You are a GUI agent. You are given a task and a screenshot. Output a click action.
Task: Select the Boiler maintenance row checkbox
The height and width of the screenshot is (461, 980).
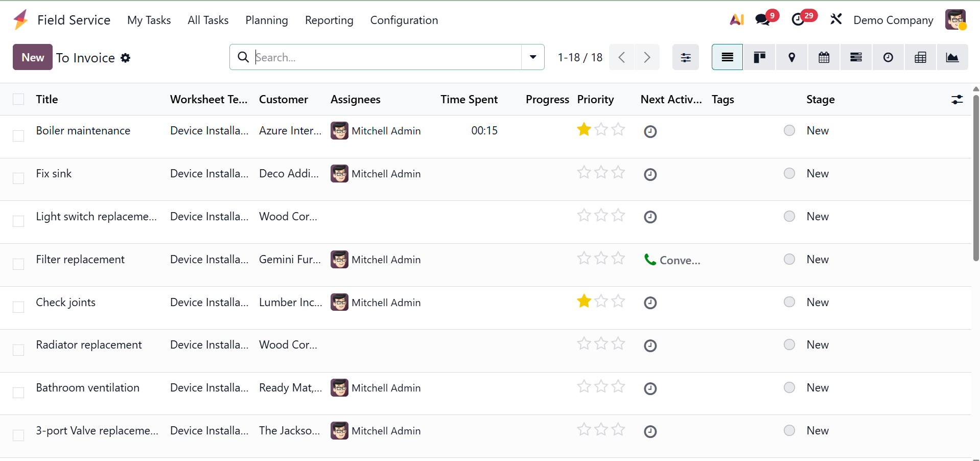coord(18,136)
